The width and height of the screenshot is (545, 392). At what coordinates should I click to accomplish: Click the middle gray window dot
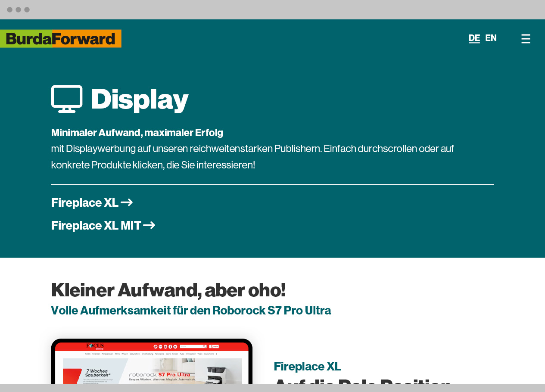pyautogui.click(x=18, y=9)
